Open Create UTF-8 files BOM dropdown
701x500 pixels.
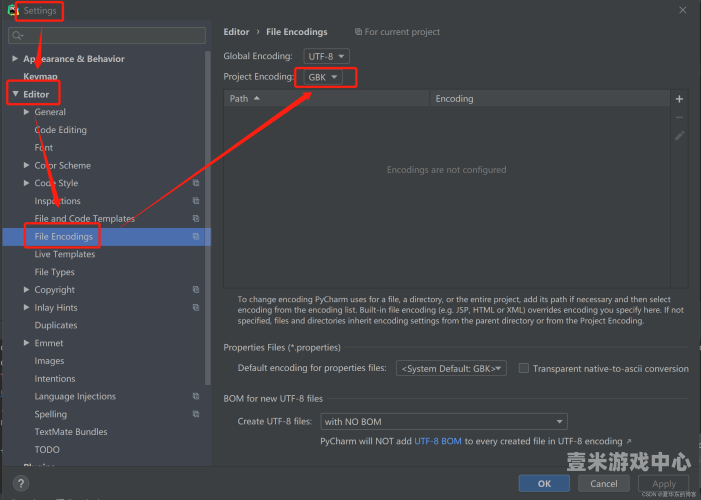[444, 421]
